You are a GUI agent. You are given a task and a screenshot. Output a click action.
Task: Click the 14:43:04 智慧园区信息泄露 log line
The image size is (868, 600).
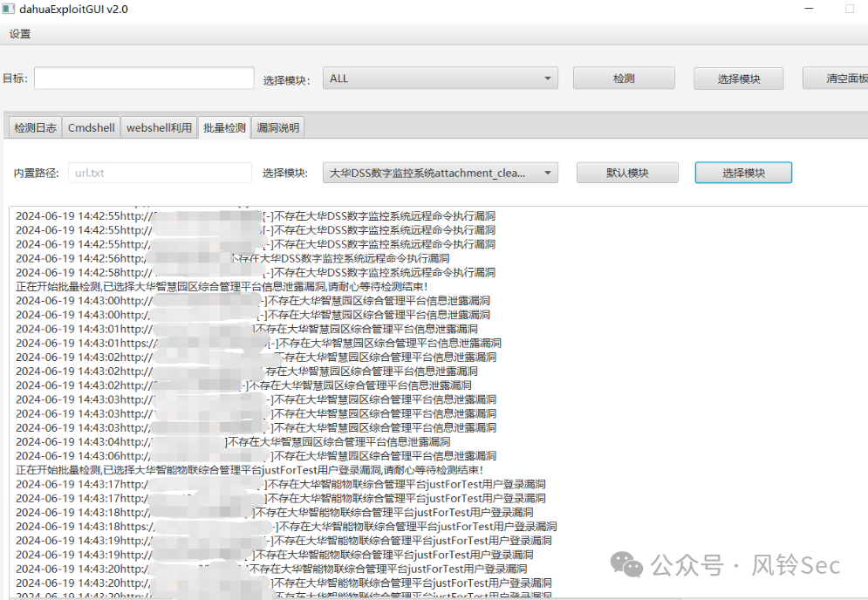(x=233, y=441)
